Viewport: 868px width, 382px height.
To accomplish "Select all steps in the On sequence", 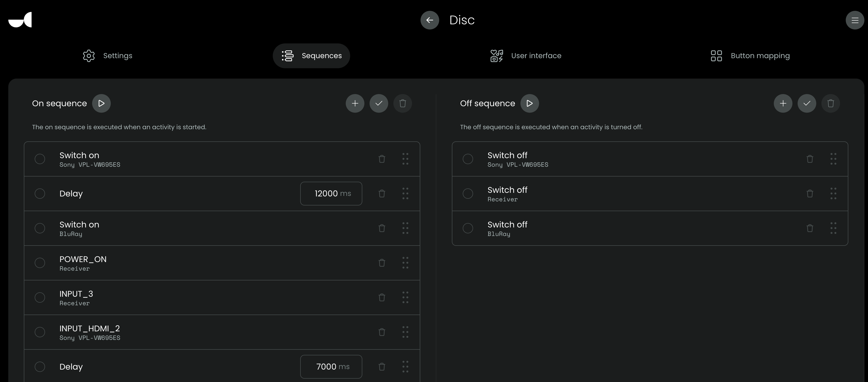I will (x=379, y=103).
